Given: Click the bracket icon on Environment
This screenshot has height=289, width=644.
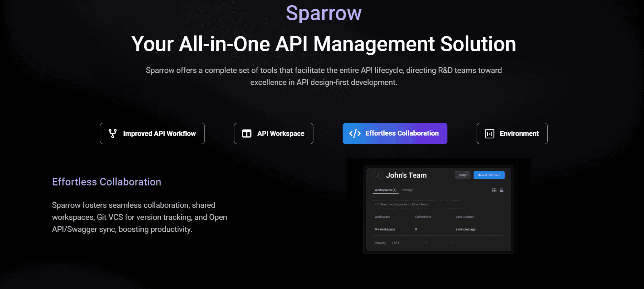Looking at the screenshot, I should [x=489, y=133].
